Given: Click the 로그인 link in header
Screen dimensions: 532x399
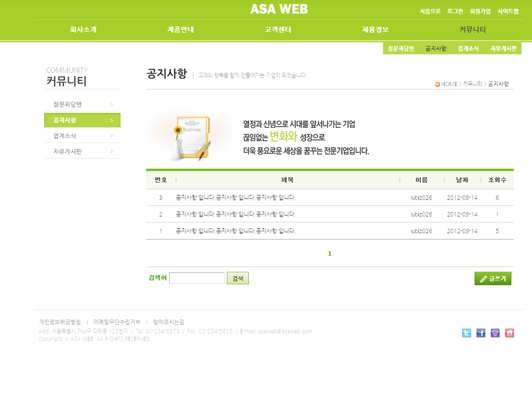Looking at the screenshot, I should point(455,11).
